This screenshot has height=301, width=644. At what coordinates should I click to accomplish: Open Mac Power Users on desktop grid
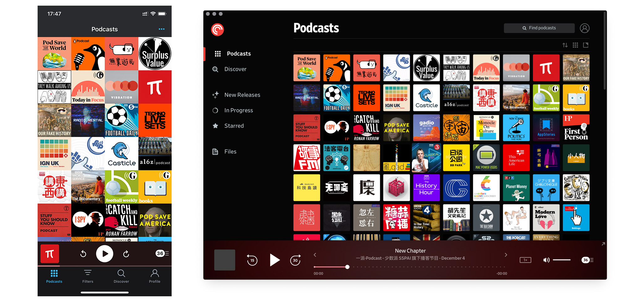pyautogui.click(x=486, y=158)
